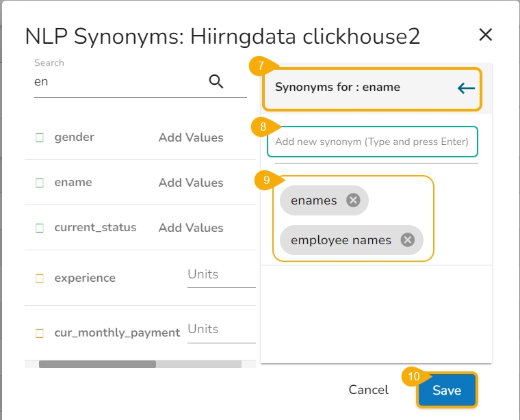Click the cur_monthly_payment field icon
Viewport: 520px width, 420px height.
pyautogui.click(x=40, y=333)
